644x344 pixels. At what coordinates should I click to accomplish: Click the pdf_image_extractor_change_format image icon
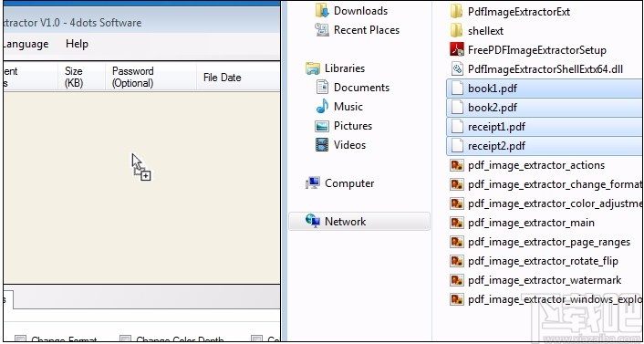point(457,184)
